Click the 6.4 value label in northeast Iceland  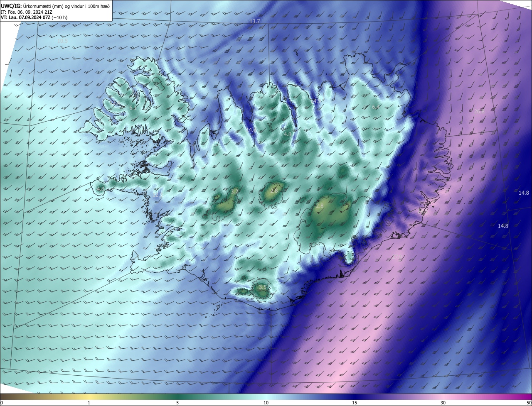[x=375, y=107]
